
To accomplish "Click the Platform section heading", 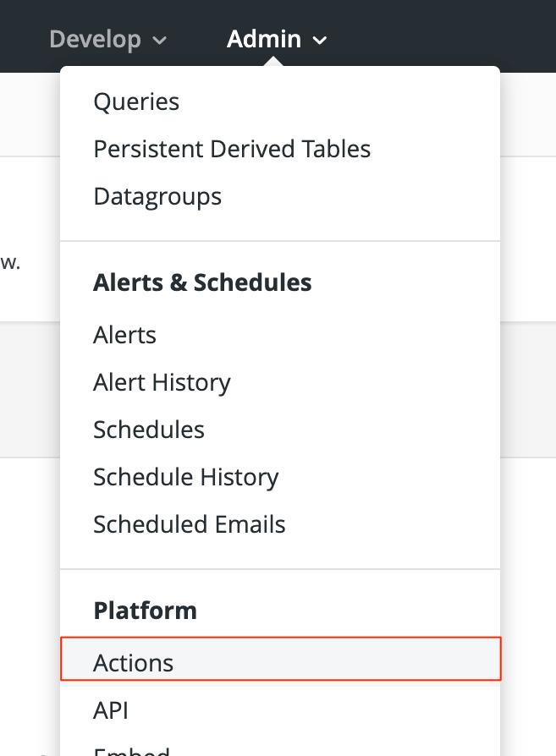I will [145, 611].
